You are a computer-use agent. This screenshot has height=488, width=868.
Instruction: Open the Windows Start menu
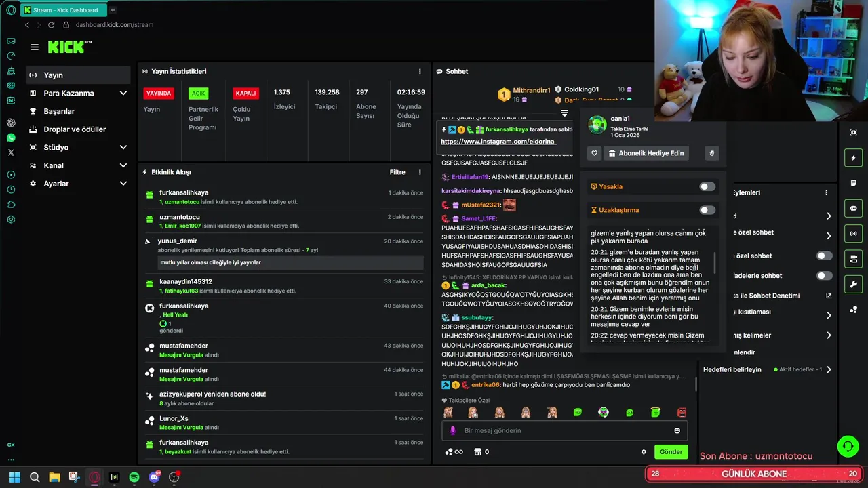click(14, 477)
